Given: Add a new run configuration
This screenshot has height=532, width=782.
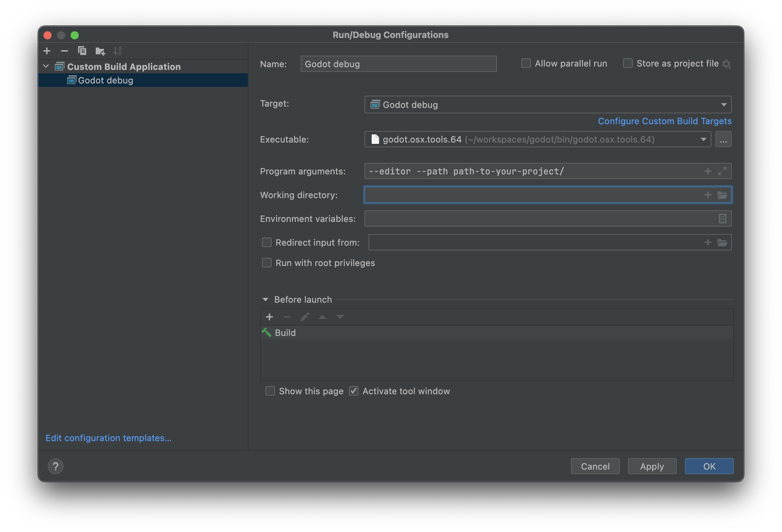Looking at the screenshot, I should pos(47,51).
